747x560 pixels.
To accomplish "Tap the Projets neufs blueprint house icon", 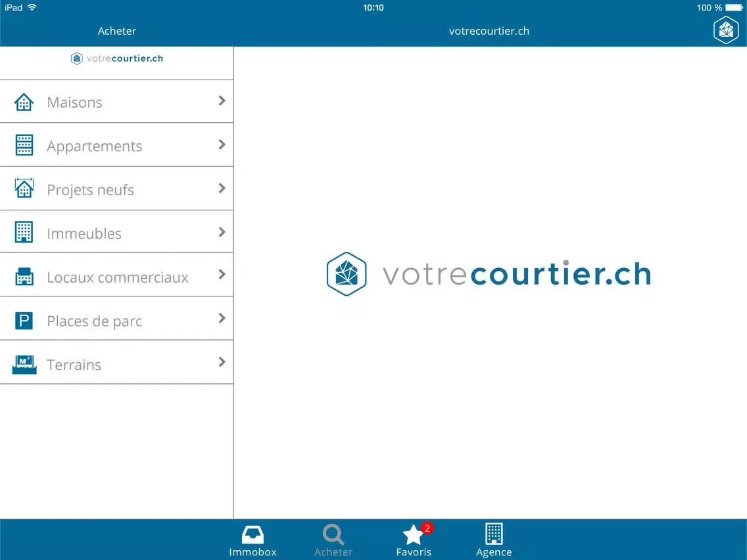I will point(24,188).
